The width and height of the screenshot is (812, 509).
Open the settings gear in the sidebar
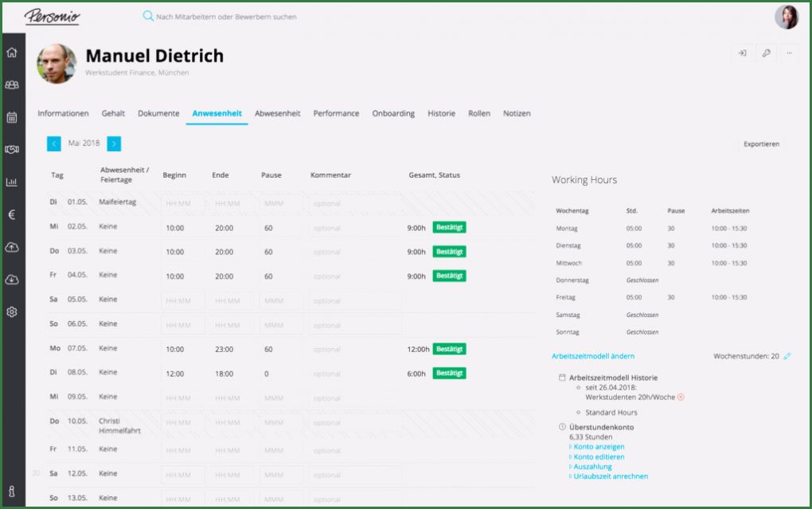coord(12,312)
